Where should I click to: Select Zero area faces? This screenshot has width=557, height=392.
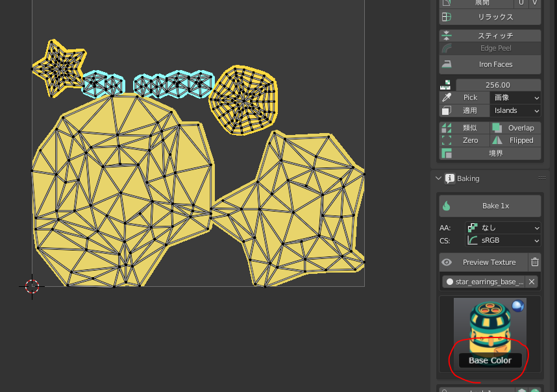coord(464,140)
